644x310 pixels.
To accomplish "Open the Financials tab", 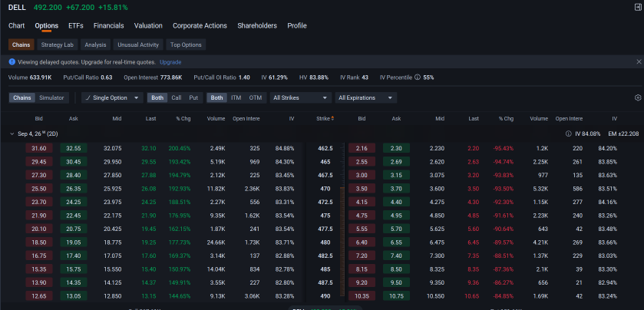I will click(x=108, y=25).
